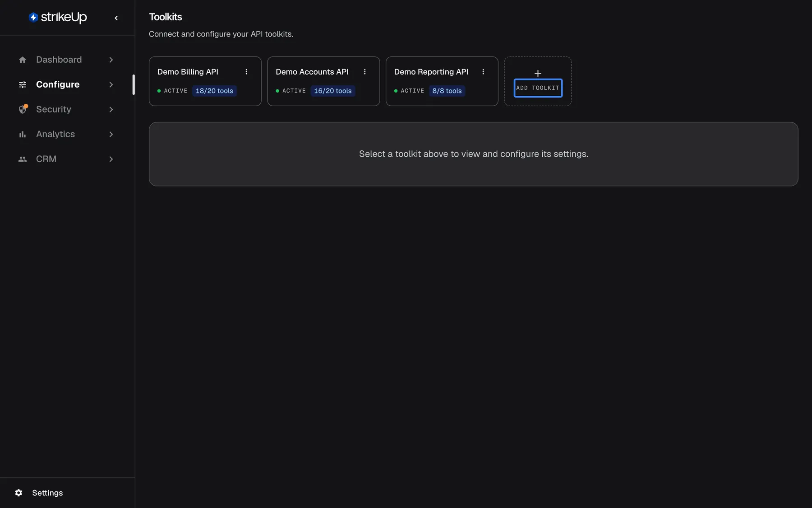Click the ACTIVE status on Billing API
The width and height of the screenshot is (812, 508).
[172, 91]
